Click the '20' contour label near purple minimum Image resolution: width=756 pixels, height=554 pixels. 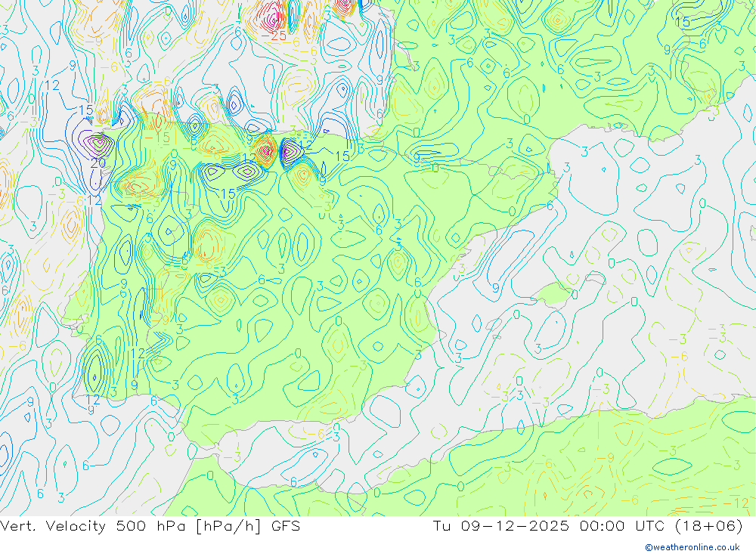pyautogui.click(x=98, y=163)
